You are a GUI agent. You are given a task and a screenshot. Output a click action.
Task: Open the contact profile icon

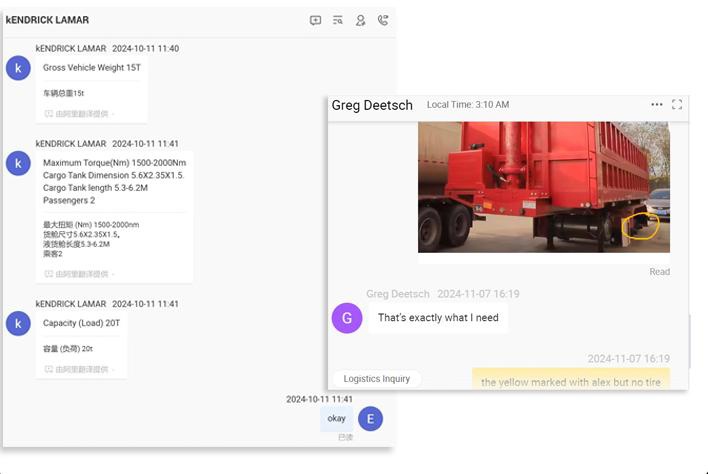[x=360, y=20]
